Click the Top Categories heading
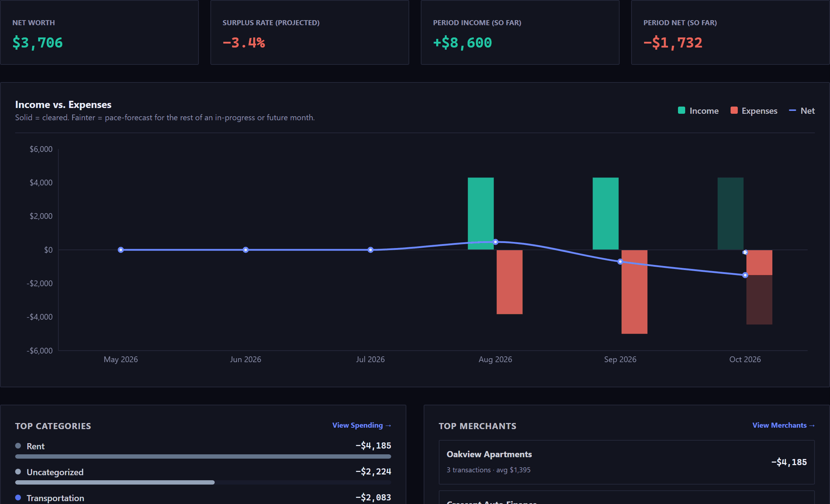The height and width of the screenshot is (504, 830). 53,426
